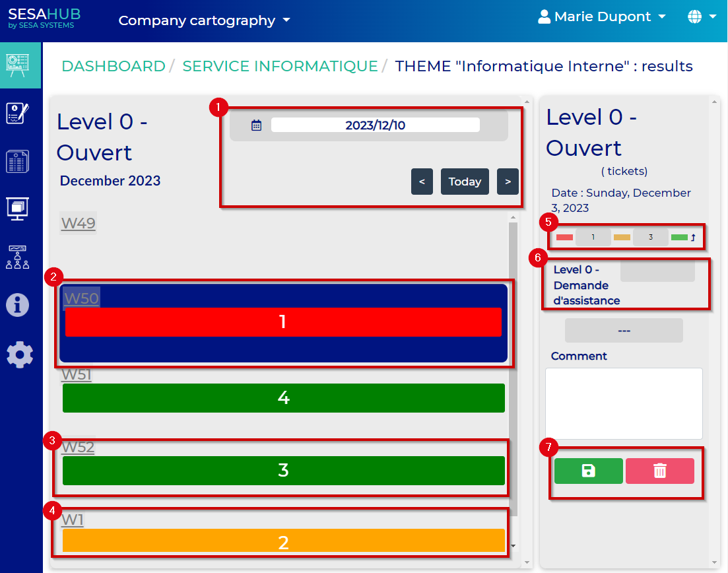The width and height of the screenshot is (728, 573).
Task: Open the stacked report sheets sidebar icon
Action: [18, 161]
